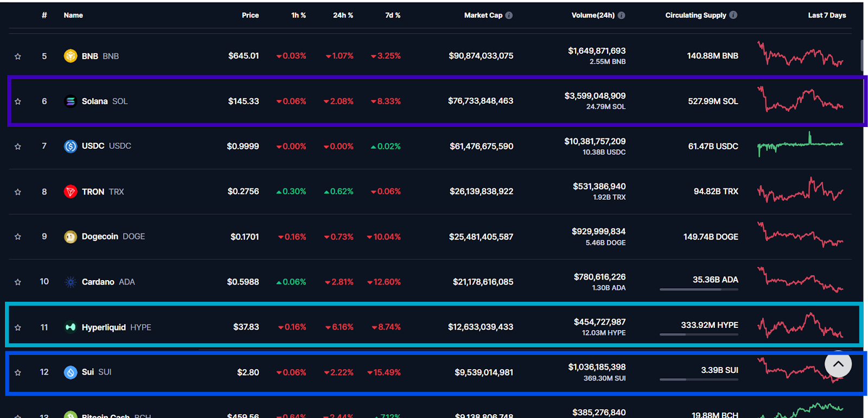Click the Volume(24h) info icon
The image size is (868, 418).
tap(622, 15)
